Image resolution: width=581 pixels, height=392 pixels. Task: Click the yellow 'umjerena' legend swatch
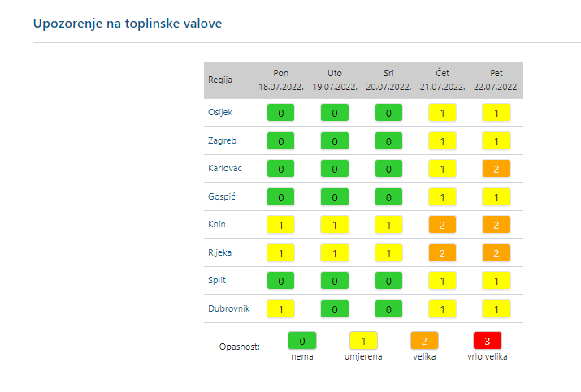(x=364, y=341)
